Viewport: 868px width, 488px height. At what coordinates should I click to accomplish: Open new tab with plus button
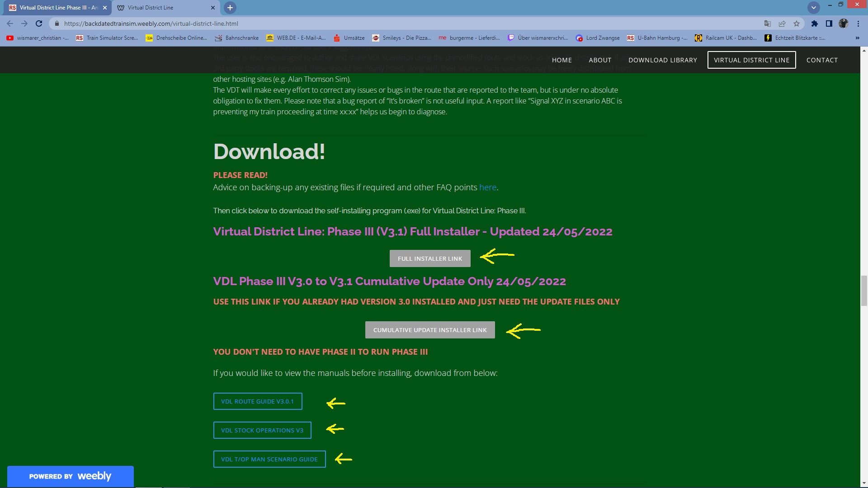pyautogui.click(x=230, y=8)
